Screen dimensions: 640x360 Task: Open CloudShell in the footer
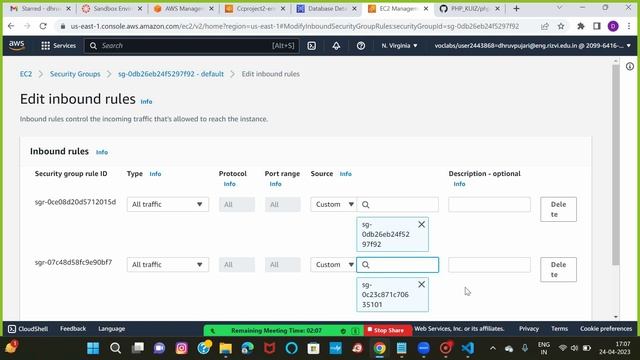[28, 329]
